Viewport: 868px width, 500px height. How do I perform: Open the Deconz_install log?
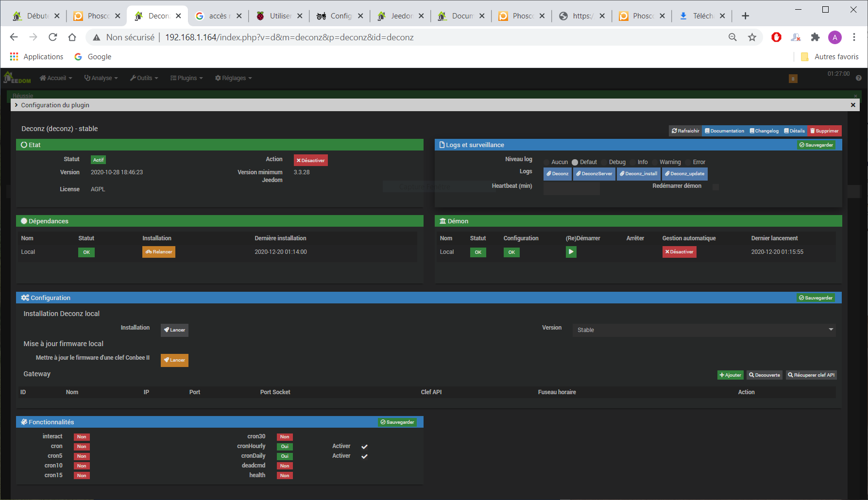pos(638,174)
